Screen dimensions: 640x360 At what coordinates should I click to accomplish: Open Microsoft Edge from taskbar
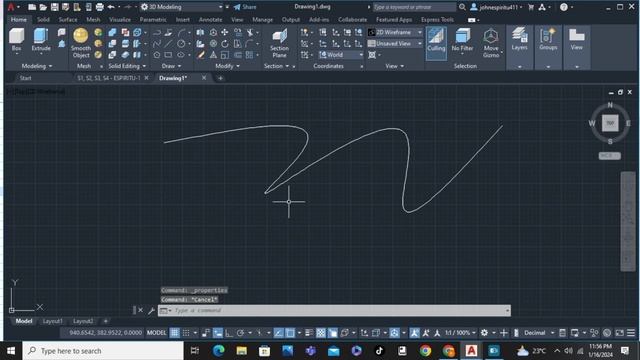click(x=218, y=351)
